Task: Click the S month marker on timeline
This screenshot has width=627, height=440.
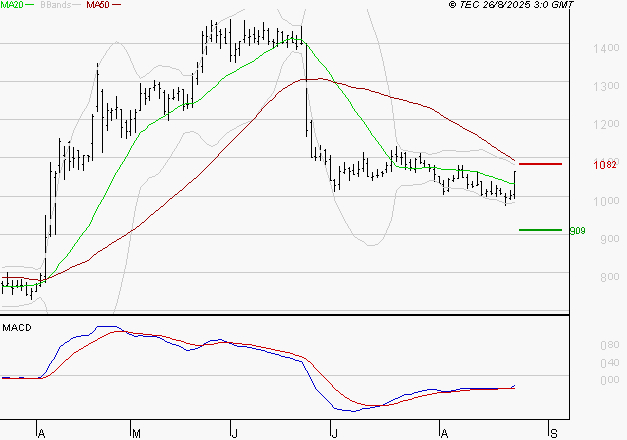Action: click(551, 433)
